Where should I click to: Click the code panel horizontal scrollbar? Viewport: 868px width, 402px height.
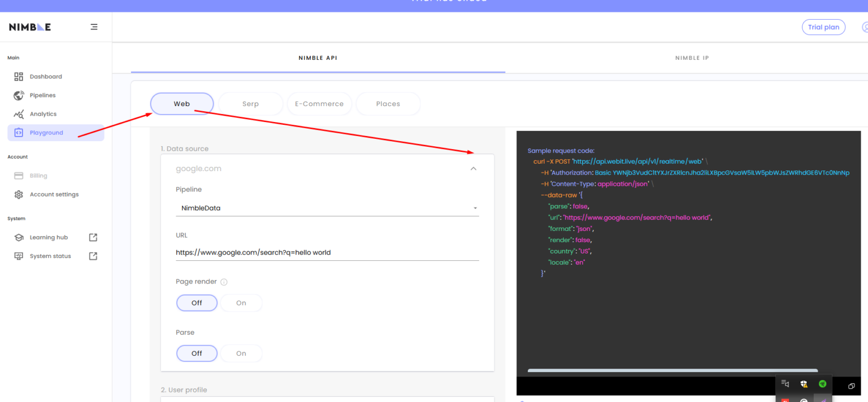[x=672, y=370]
